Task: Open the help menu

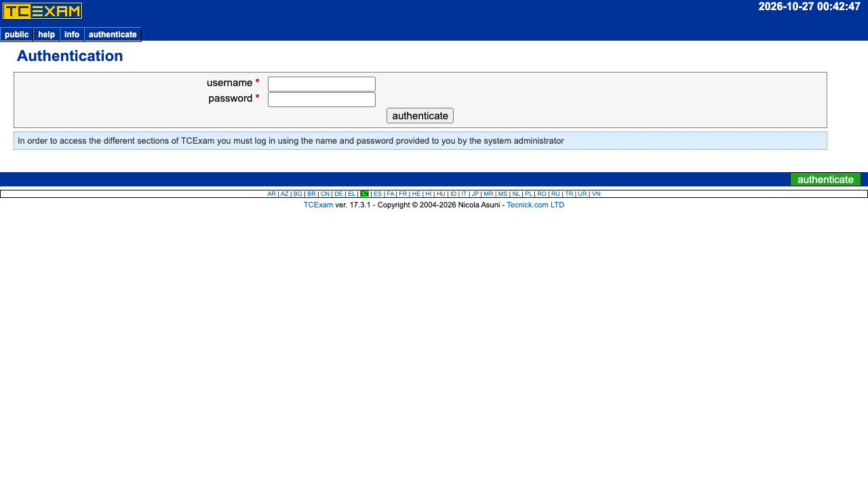Action: click(47, 35)
